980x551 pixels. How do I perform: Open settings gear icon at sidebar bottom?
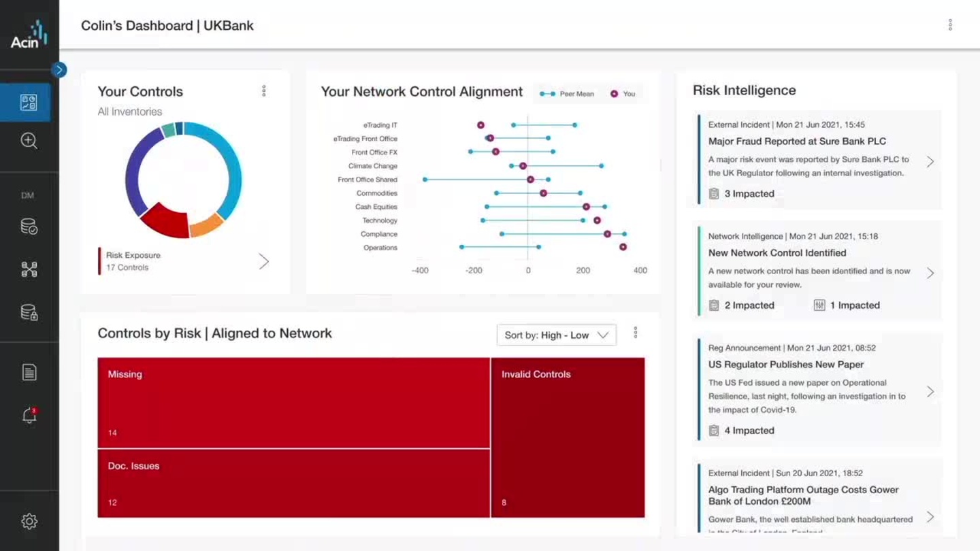click(x=29, y=521)
